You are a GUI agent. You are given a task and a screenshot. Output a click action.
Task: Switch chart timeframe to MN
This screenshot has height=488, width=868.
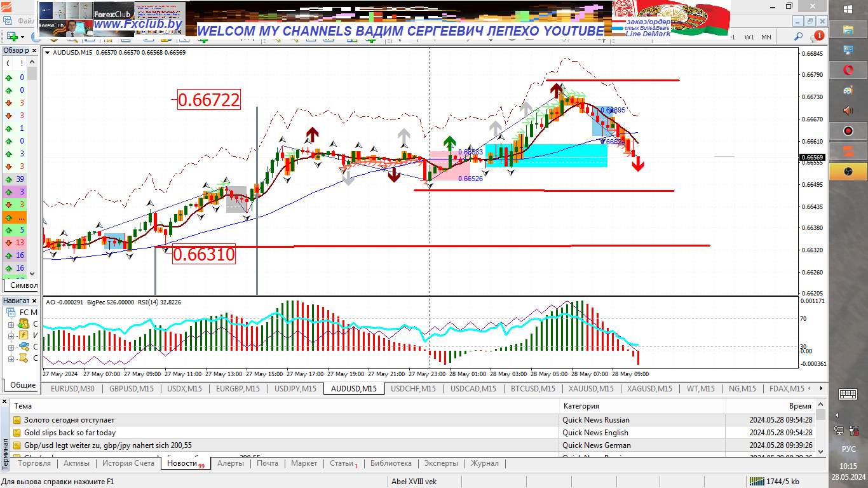click(766, 37)
